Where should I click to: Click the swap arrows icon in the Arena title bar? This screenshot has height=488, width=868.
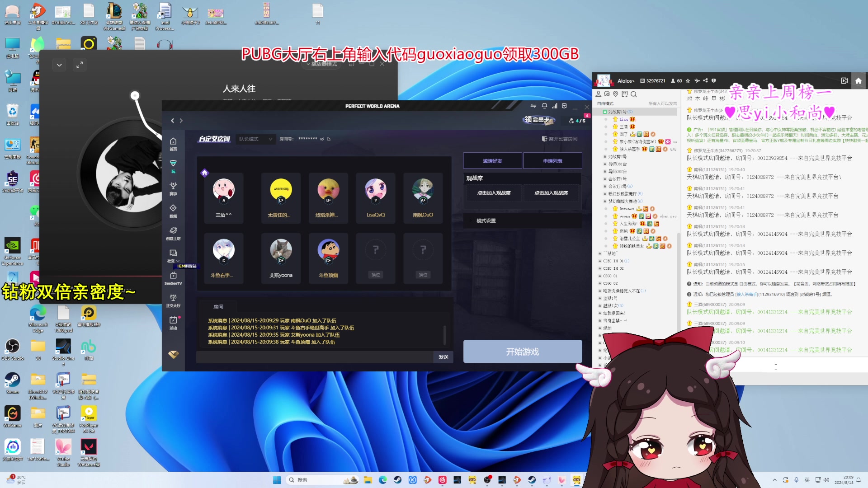tap(533, 106)
